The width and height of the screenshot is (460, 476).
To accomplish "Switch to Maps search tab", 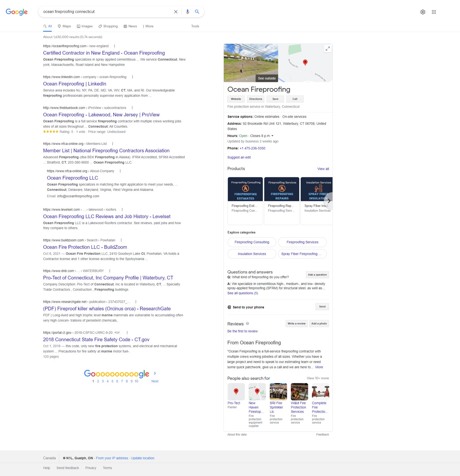I will tap(64, 26).
